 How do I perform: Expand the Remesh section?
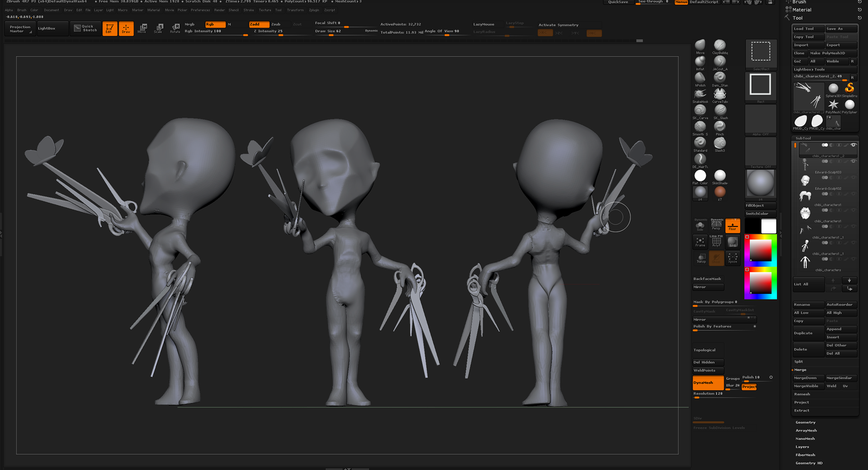coord(802,394)
